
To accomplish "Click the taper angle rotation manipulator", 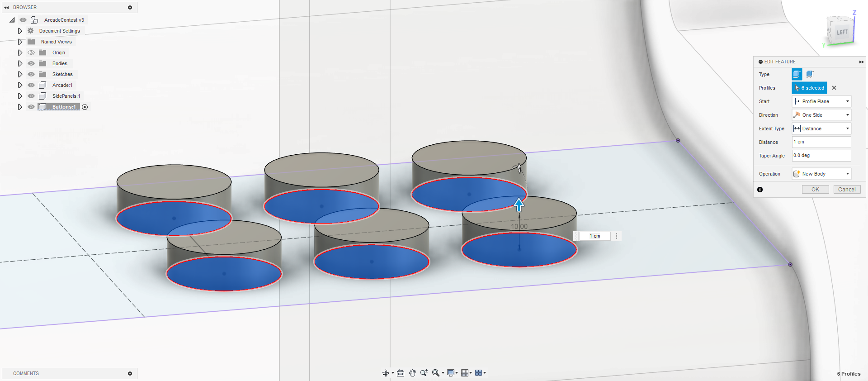I will coord(519,168).
